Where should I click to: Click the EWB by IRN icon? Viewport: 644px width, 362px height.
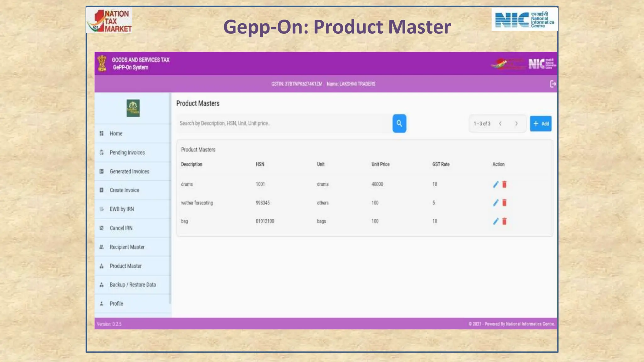102,209
